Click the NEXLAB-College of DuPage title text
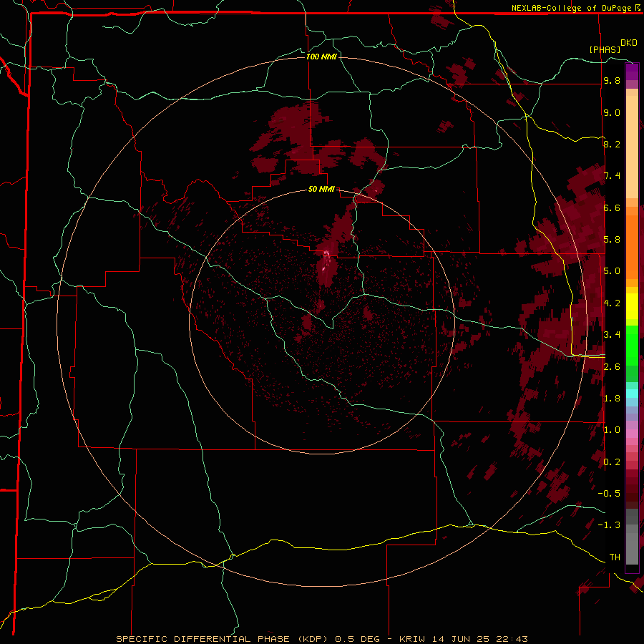 coord(572,8)
